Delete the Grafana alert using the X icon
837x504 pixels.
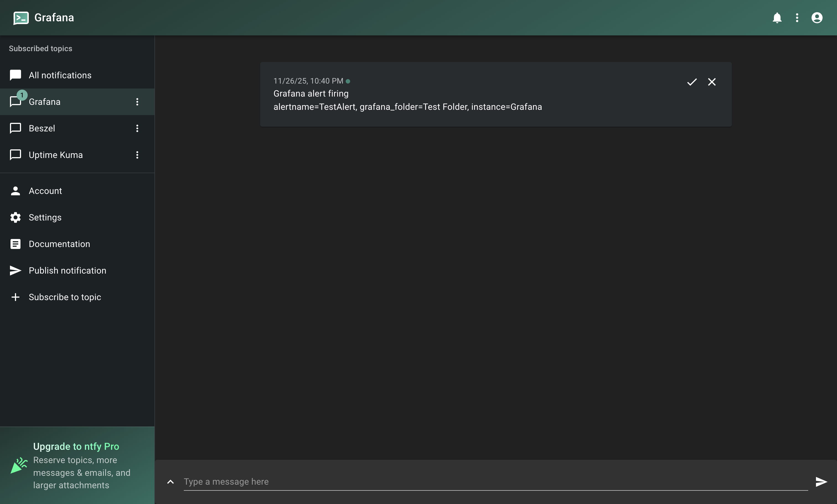[x=712, y=82]
